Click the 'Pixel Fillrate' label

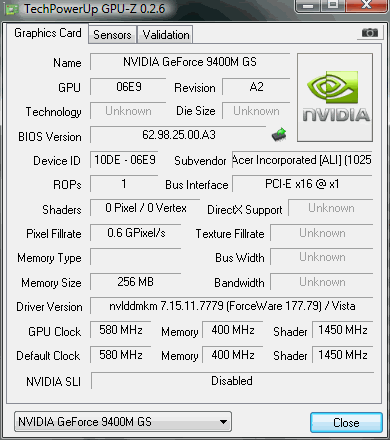(x=54, y=234)
